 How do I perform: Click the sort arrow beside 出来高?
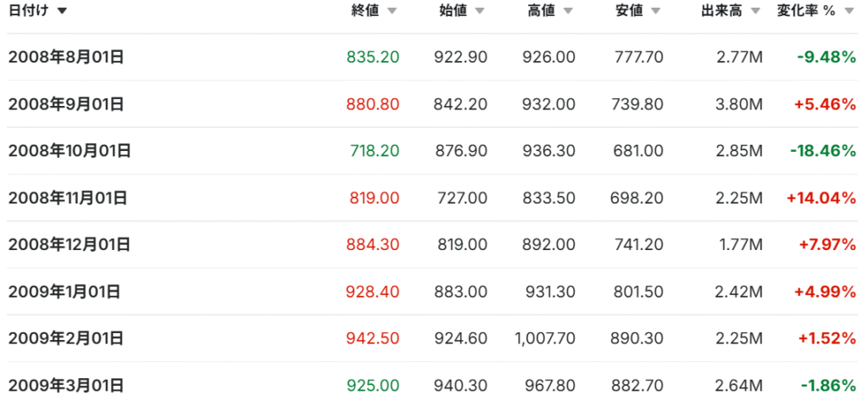(x=757, y=11)
